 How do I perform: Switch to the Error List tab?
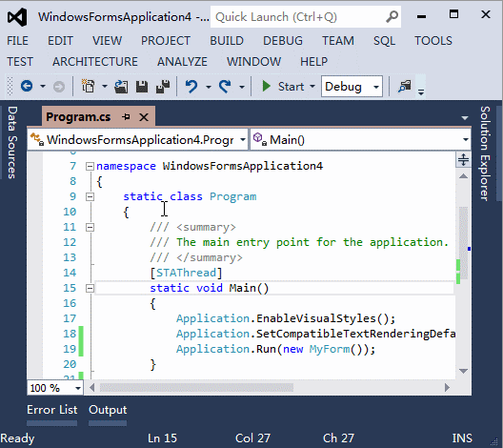click(x=52, y=410)
